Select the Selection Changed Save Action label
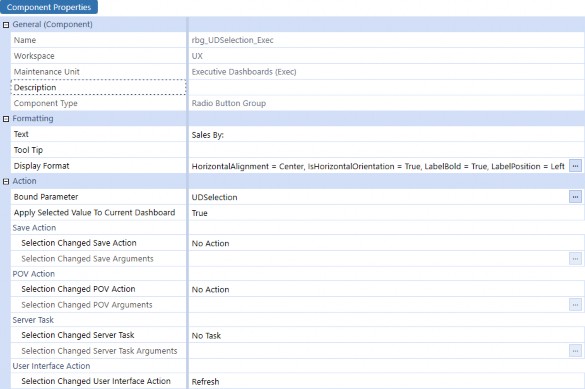The image size is (585, 389). pos(79,243)
